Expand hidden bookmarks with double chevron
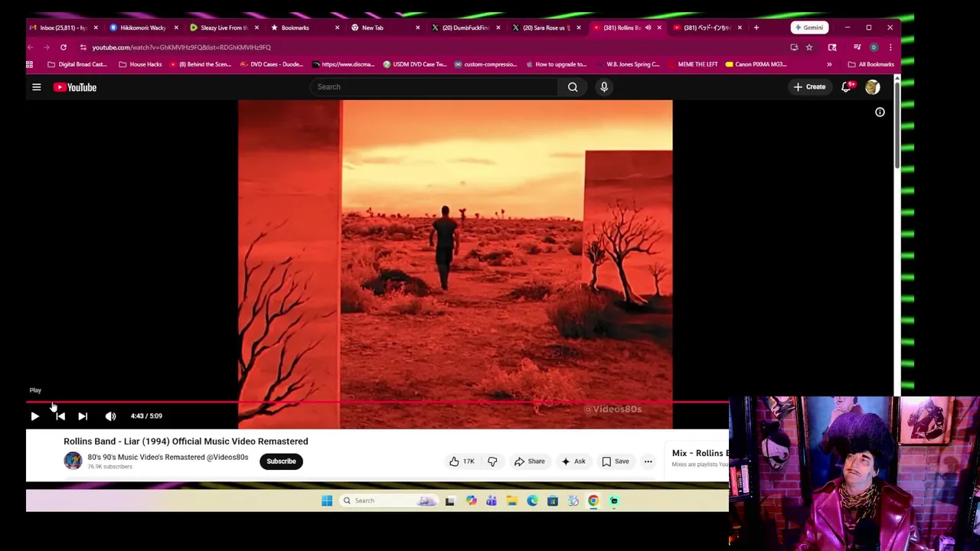980x551 pixels. coord(829,64)
